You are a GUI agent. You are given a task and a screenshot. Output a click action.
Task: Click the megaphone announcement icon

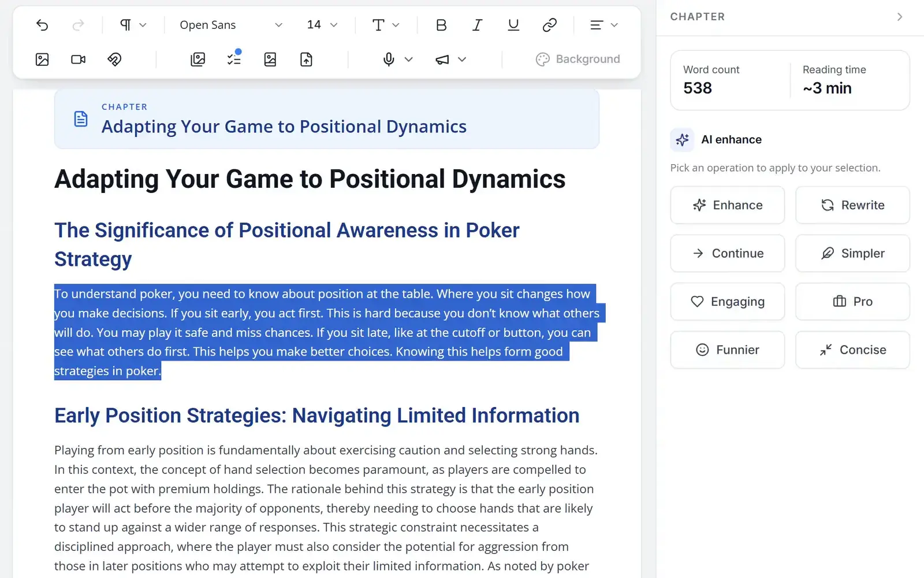pos(442,59)
